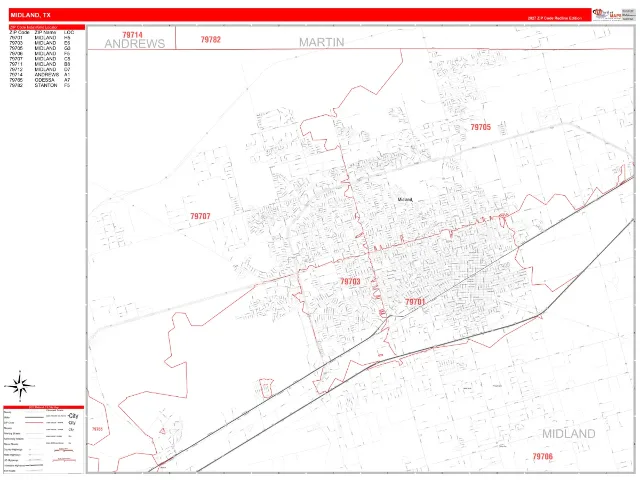The image size is (640, 480).
Task: Click the compass rose icon
Action: click(20, 386)
